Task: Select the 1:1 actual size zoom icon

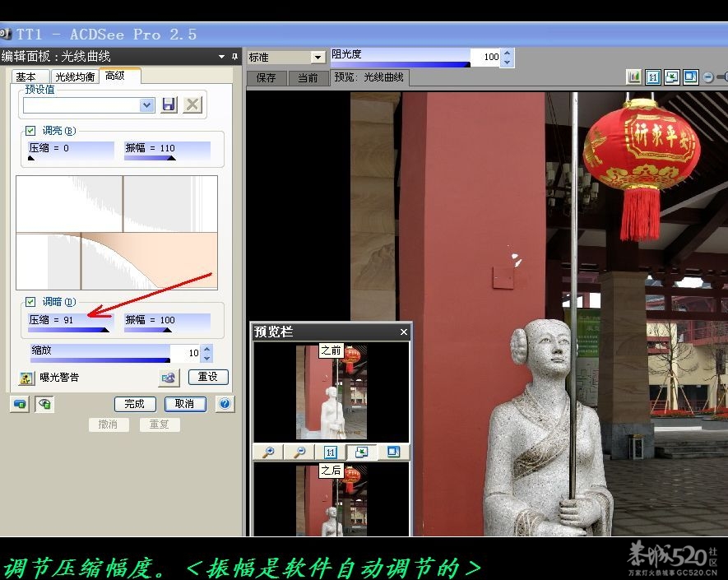Action: [652, 77]
